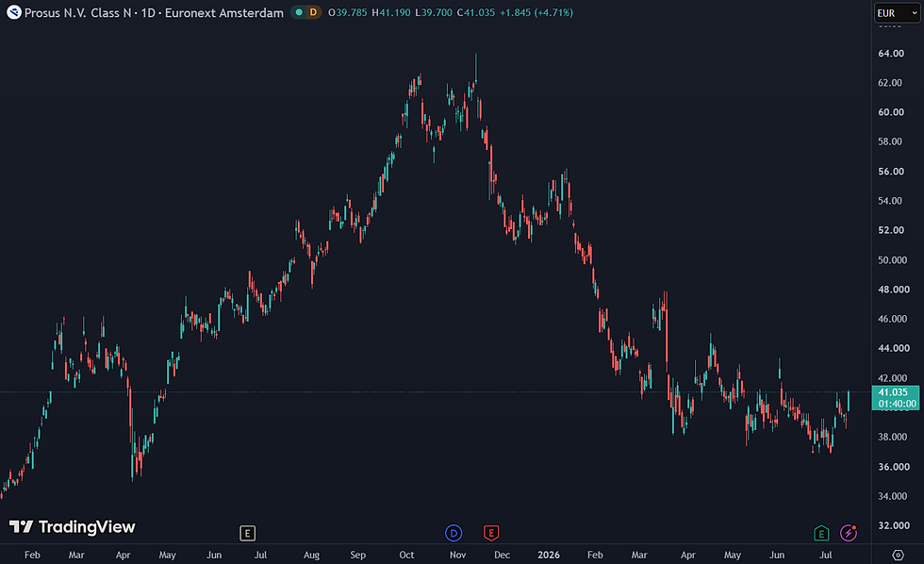Click the low value L39.700
The height and width of the screenshot is (564, 924).
[x=434, y=12]
